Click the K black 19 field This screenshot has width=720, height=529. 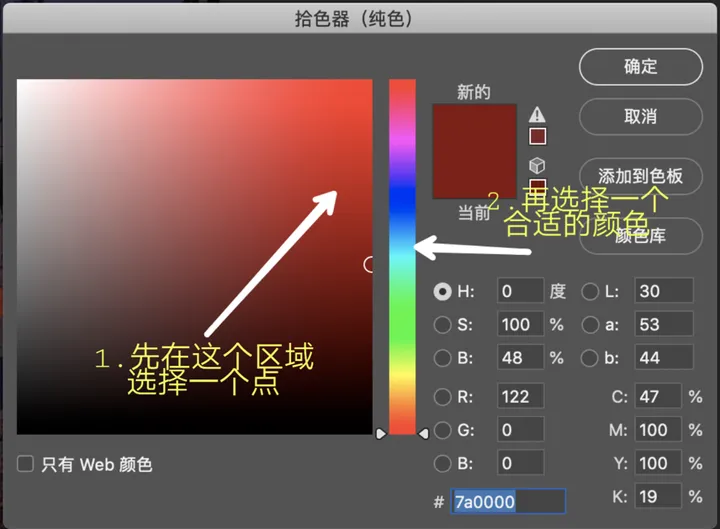click(x=658, y=496)
